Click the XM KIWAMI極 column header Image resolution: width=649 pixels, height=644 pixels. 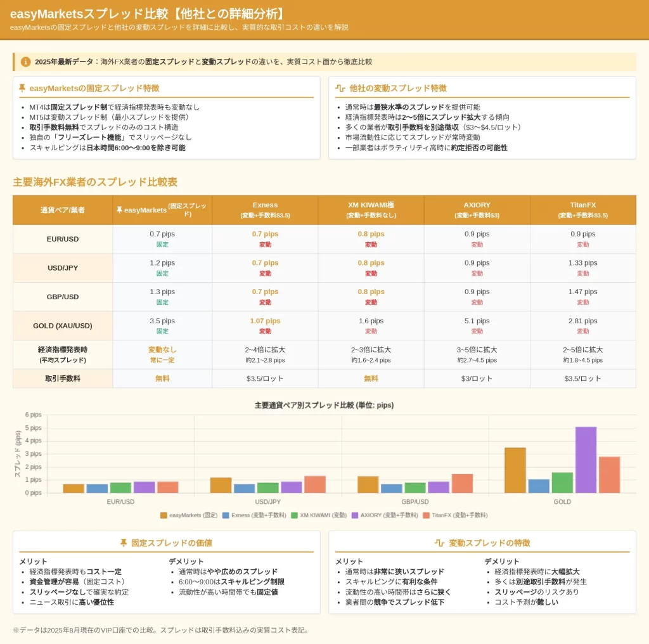point(371,210)
